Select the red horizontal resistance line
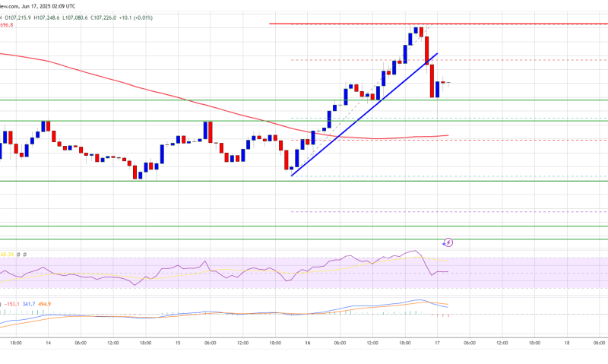 [x=439, y=24]
